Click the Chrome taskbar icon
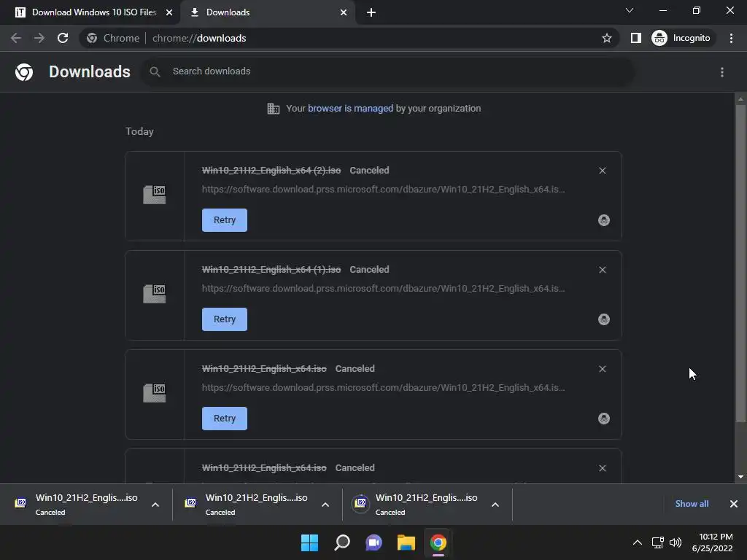Viewport: 747px width, 560px height. point(438,542)
